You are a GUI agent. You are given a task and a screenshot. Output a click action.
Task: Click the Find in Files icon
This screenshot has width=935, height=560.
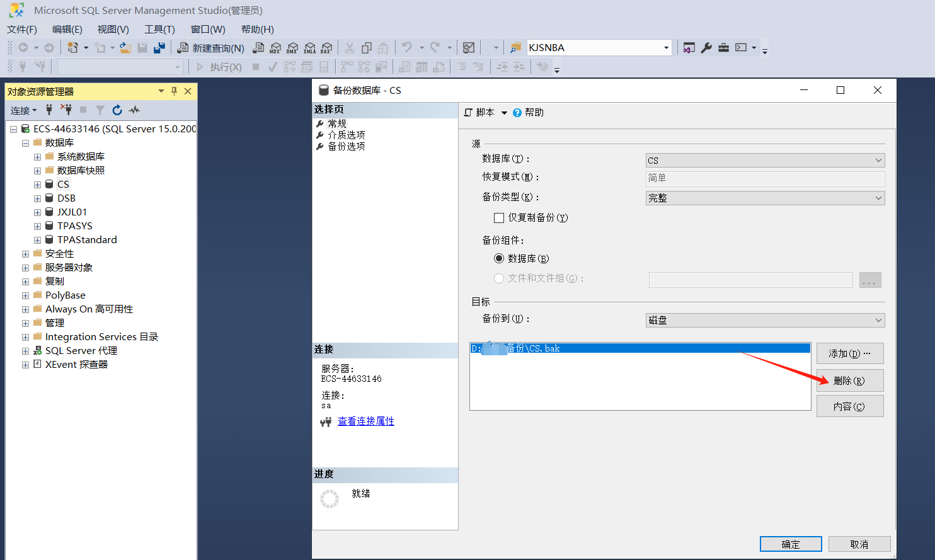click(x=515, y=48)
